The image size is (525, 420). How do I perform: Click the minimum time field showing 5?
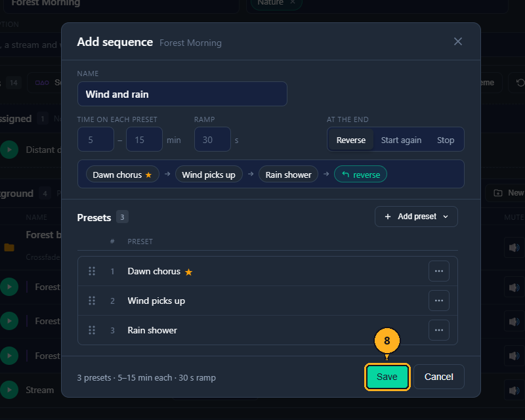click(96, 139)
